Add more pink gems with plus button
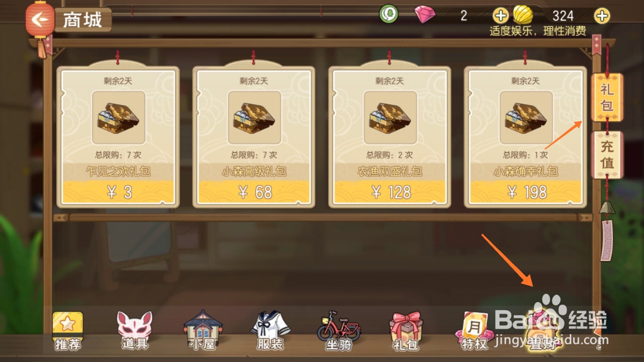 (500, 16)
